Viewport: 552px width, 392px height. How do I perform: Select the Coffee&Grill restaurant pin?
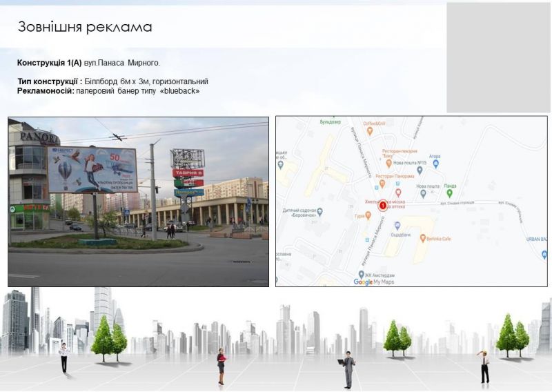(x=370, y=131)
